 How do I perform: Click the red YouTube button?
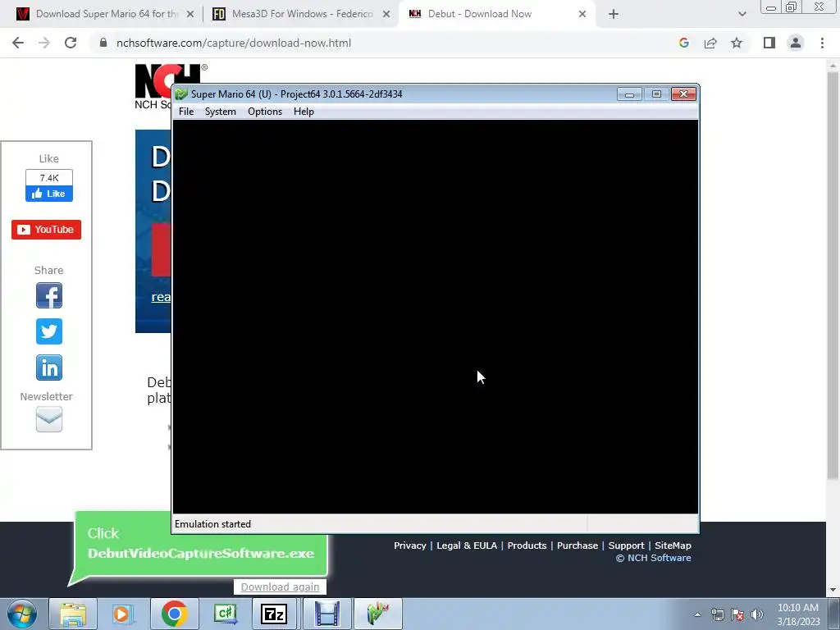46,230
